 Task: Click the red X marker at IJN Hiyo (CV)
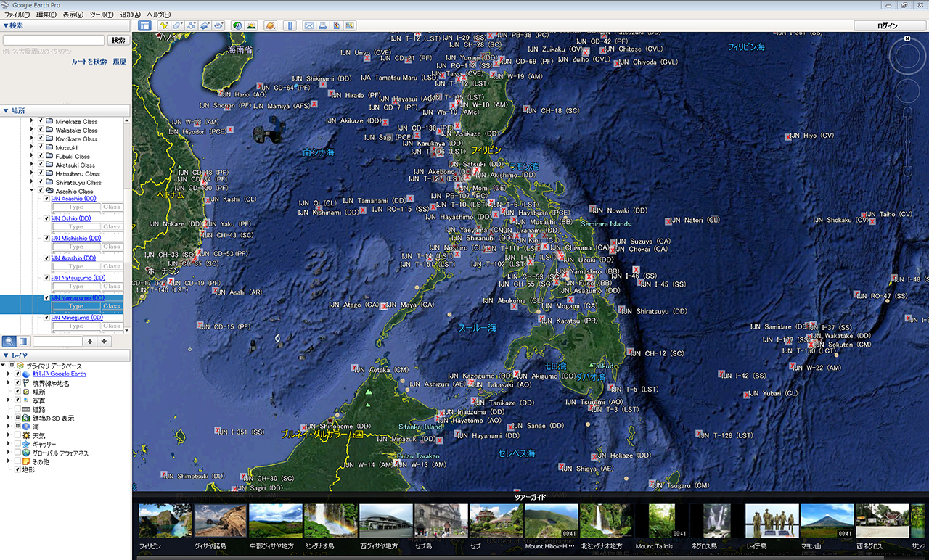click(787, 136)
